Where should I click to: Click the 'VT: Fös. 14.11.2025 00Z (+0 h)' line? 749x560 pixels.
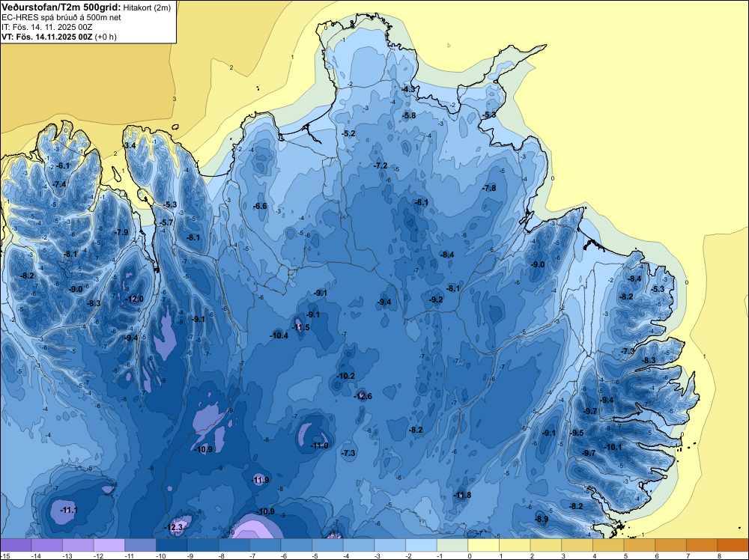[x=58, y=37]
